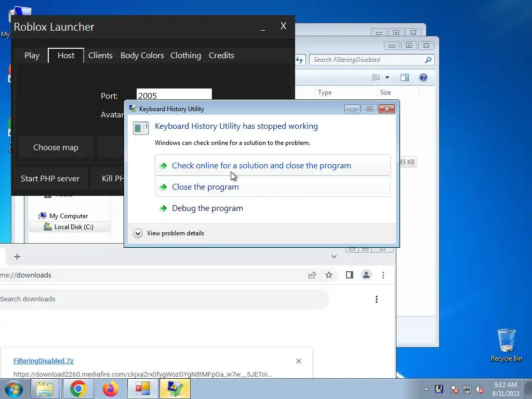Click the Start PHP server button
This screenshot has height=399, width=532.
click(50, 179)
